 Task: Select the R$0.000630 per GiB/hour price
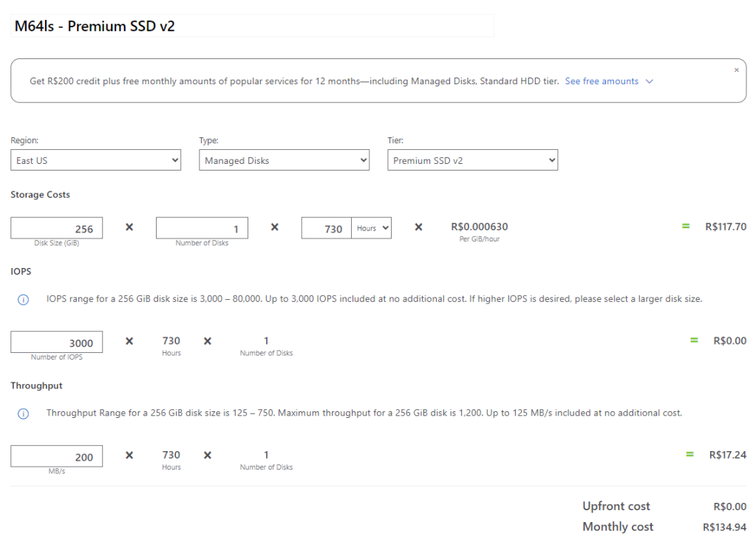point(480,227)
